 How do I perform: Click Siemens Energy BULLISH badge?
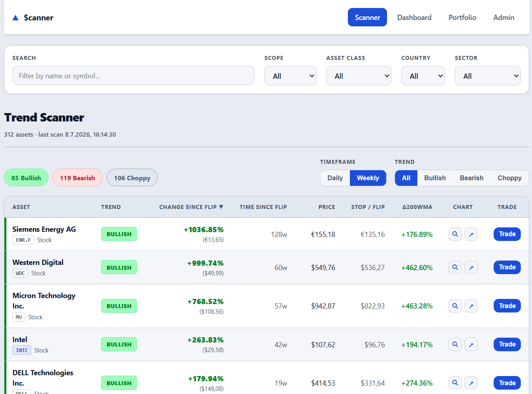click(119, 234)
